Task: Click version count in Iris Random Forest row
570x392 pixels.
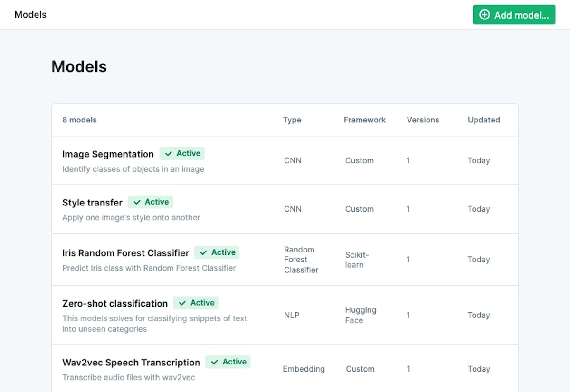Action: pyautogui.click(x=408, y=260)
